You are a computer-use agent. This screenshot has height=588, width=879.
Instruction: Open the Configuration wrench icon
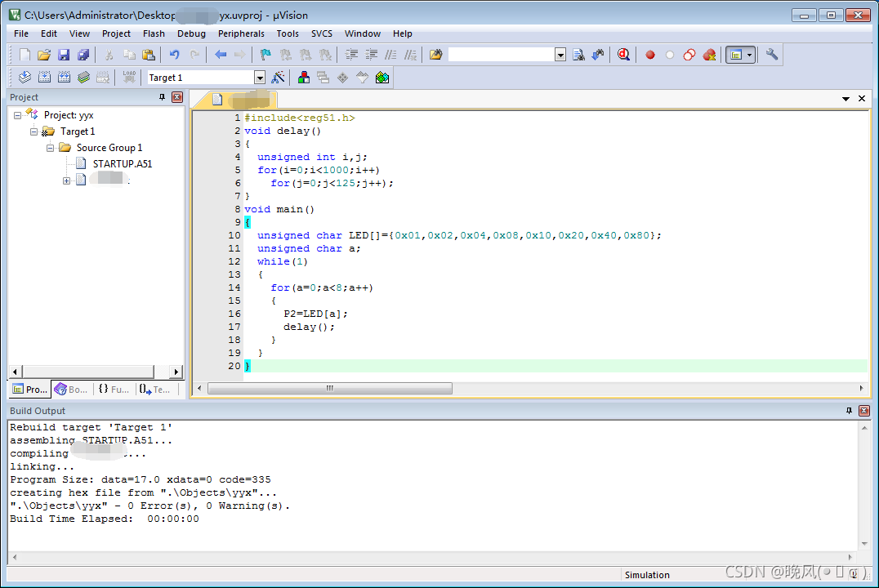772,55
